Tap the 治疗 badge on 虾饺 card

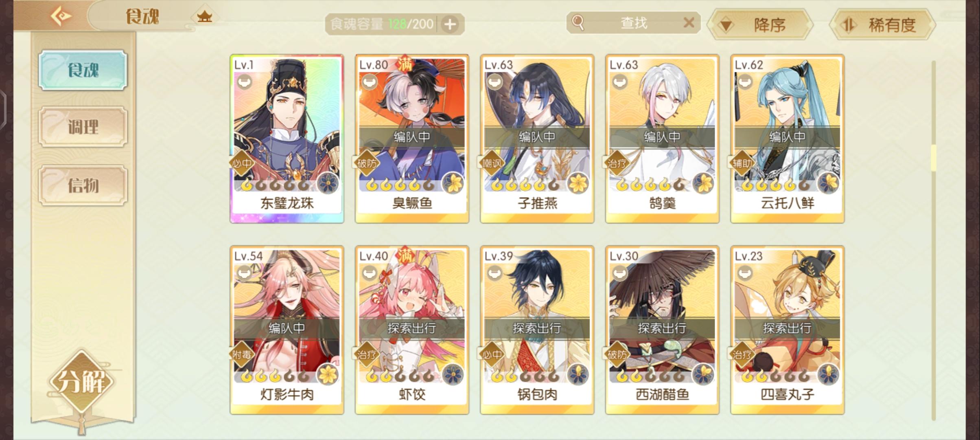[366, 354]
